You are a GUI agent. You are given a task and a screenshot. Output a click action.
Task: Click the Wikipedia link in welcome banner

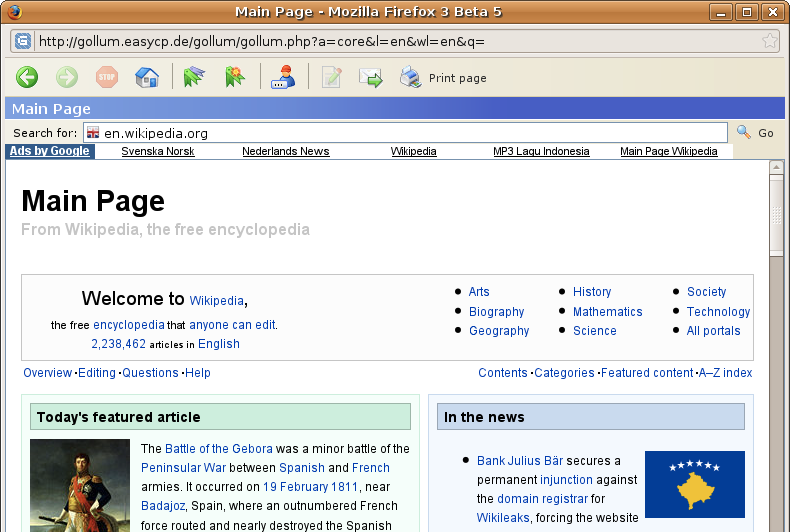click(x=217, y=301)
